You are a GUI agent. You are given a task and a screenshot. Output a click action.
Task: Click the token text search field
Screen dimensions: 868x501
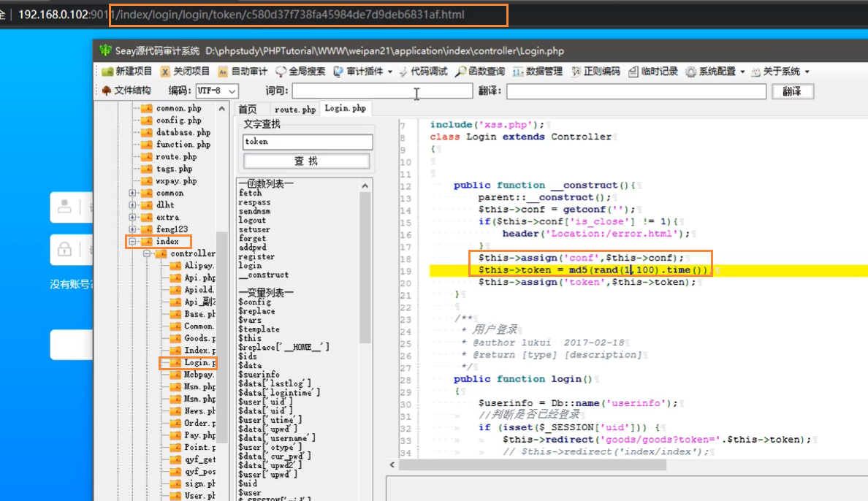(x=307, y=142)
